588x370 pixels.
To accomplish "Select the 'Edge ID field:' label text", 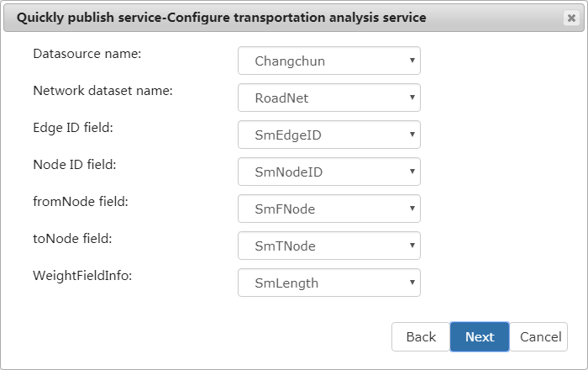I will click(72, 128).
